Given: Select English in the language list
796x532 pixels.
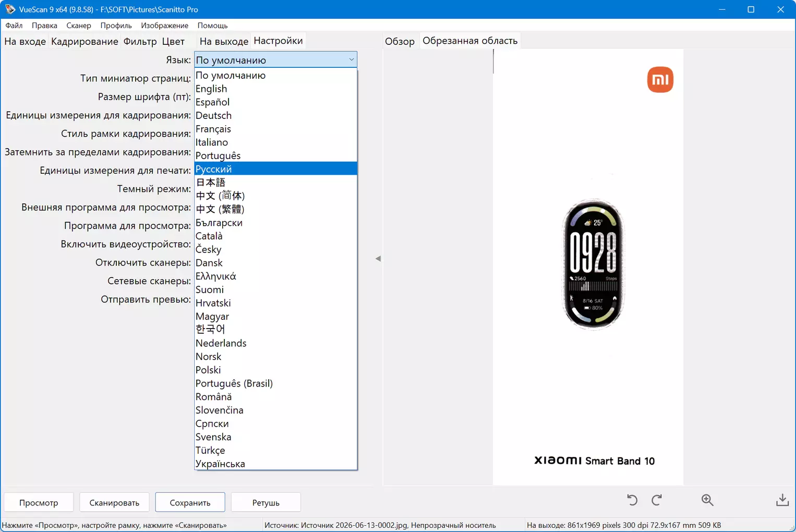Looking at the screenshot, I should tap(275, 89).
